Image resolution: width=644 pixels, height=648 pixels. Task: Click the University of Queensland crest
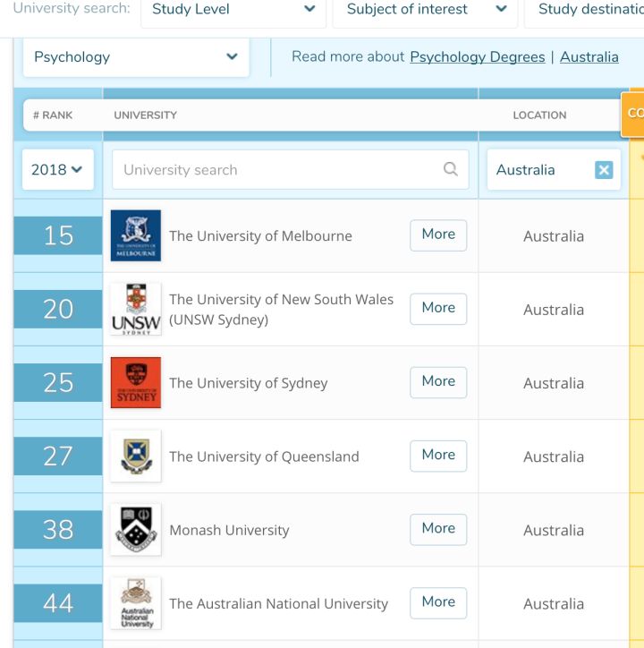point(136,456)
